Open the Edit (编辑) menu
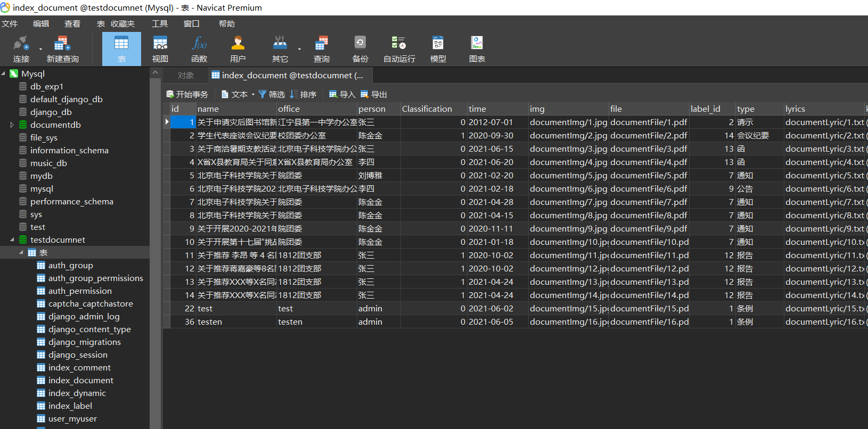 pyautogui.click(x=41, y=24)
